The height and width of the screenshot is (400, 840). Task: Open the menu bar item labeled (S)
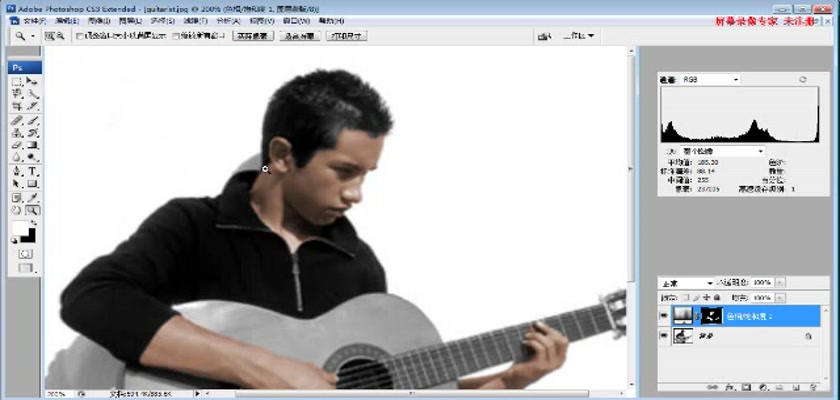(162, 21)
